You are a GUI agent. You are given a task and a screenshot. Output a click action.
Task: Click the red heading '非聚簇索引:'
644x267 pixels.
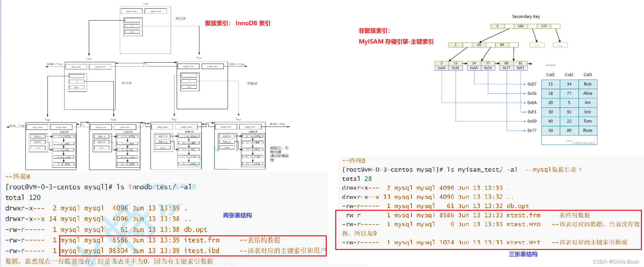click(374, 31)
